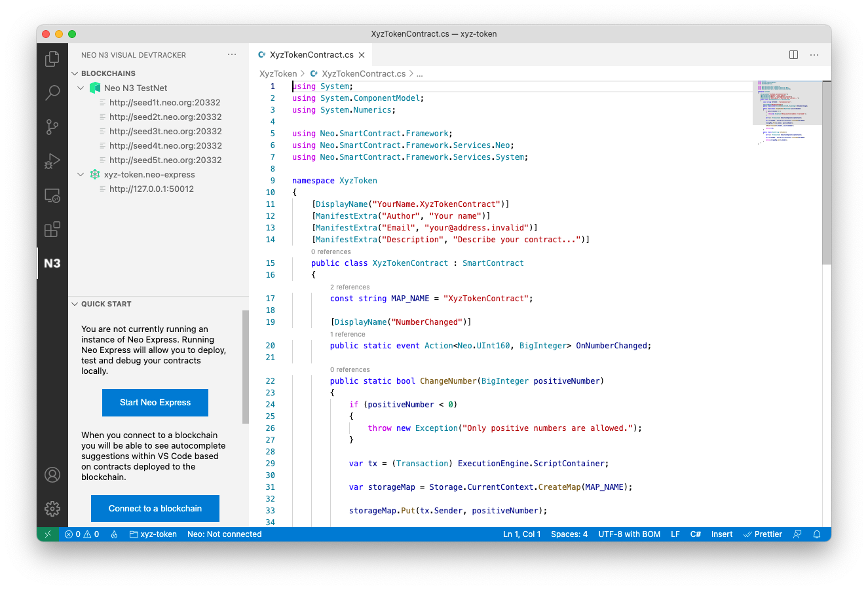Collapse the Neo N3 TestNet node
This screenshot has width=868, height=590.
click(81, 88)
